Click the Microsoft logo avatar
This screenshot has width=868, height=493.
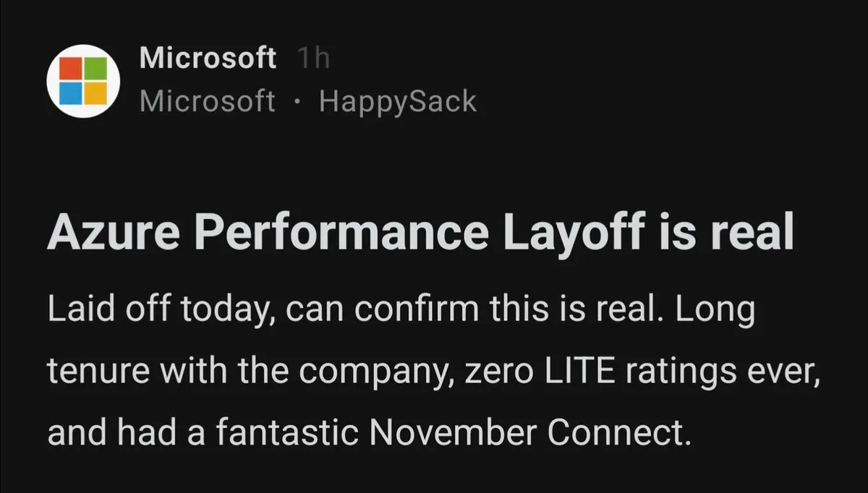pos(82,81)
